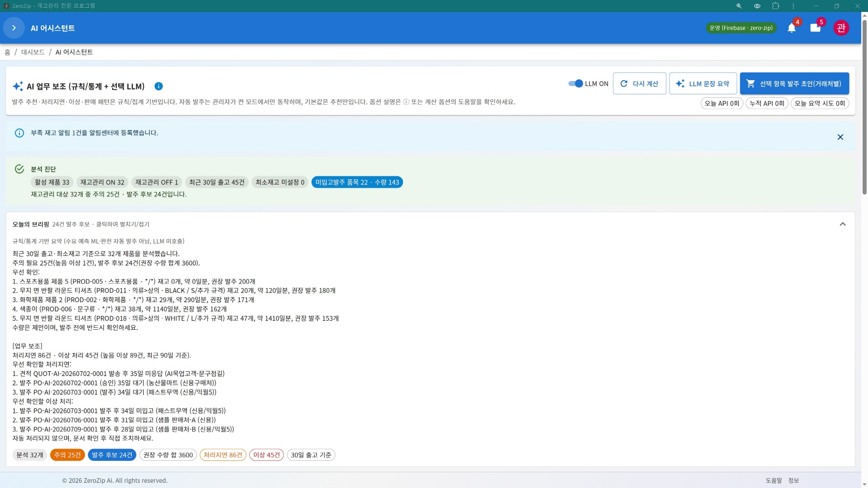Click the PROD-018 WHITE 티셔츠 line
The image size is (868, 488).
pyautogui.click(x=176, y=318)
